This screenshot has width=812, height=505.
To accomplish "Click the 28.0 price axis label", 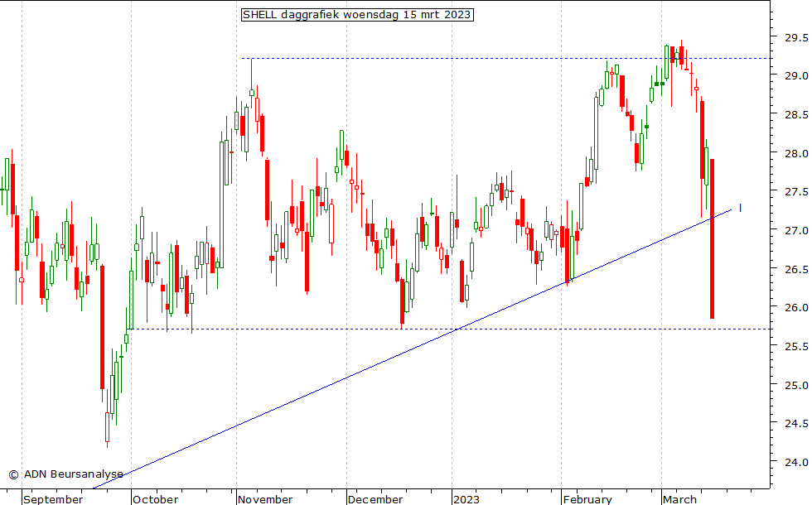I will tap(796, 153).
